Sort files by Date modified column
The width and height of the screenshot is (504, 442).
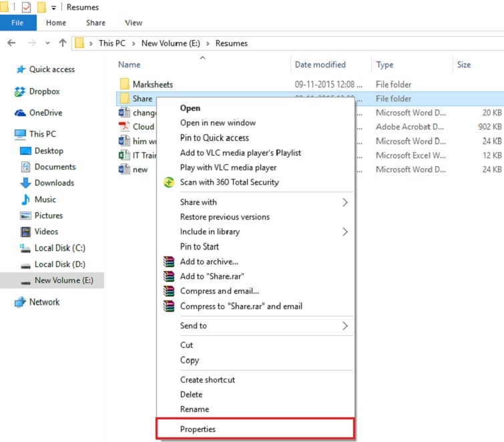tap(320, 65)
